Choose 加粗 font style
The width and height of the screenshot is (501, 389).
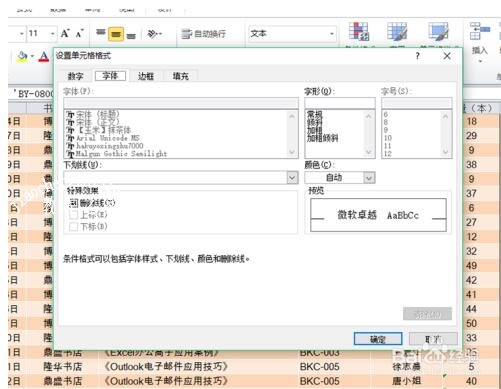[x=314, y=130]
